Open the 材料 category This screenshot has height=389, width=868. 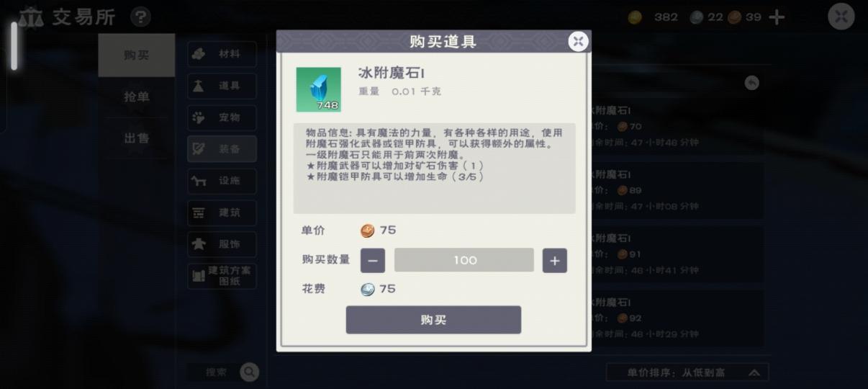[x=222, y=54]
